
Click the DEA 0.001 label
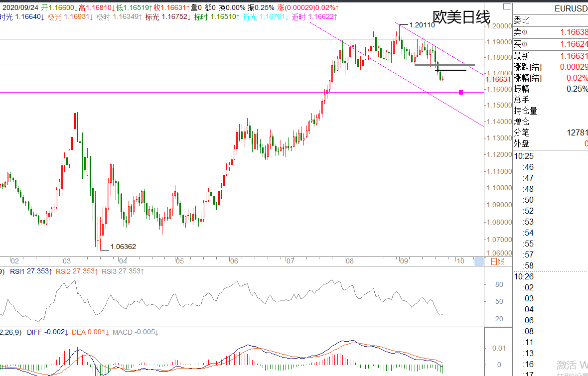90,332
